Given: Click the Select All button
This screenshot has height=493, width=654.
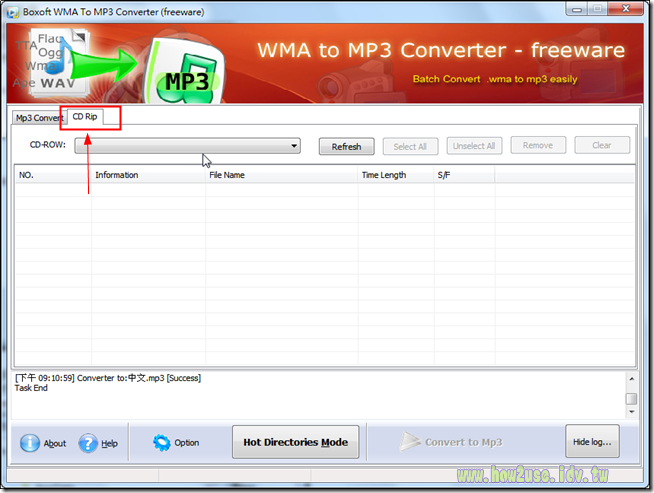Looking at the screenshot, I should pos(409,146).
